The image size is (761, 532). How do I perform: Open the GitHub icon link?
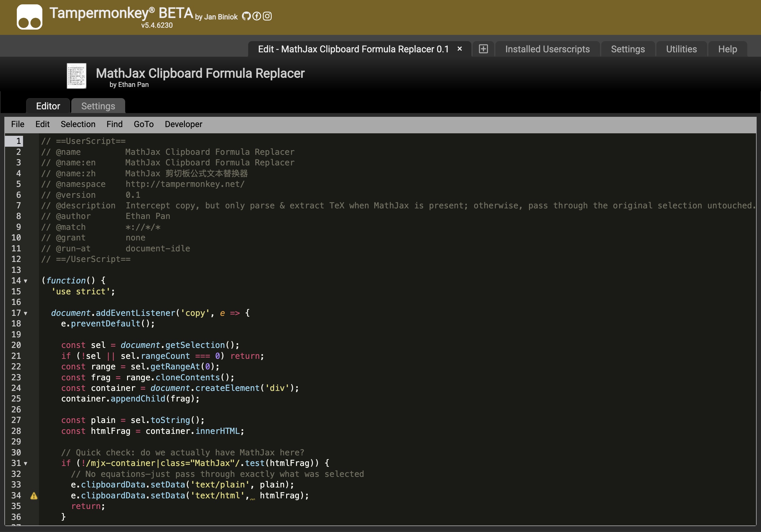pos(246,16)
